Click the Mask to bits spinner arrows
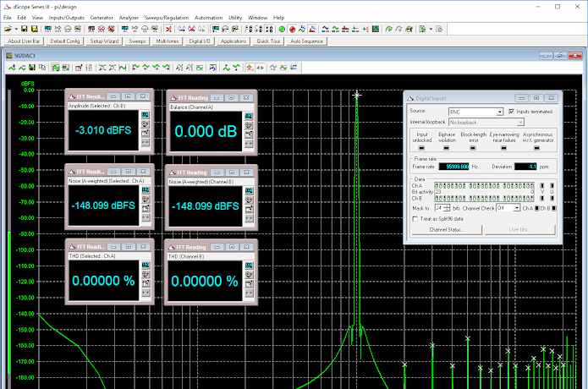The image size is (588, 389). coord(447,207)
